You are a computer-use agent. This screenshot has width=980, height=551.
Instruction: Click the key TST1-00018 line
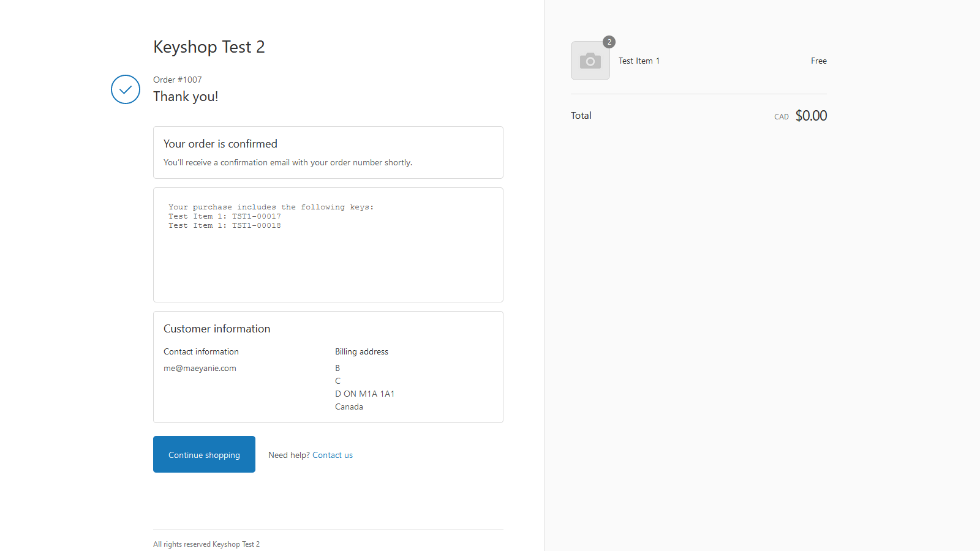225,225
